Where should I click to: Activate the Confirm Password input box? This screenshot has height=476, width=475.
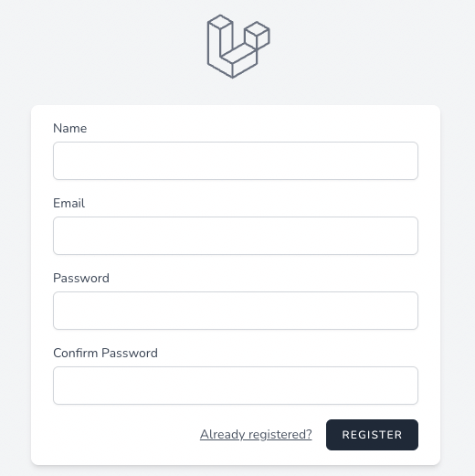pos(236,386)
